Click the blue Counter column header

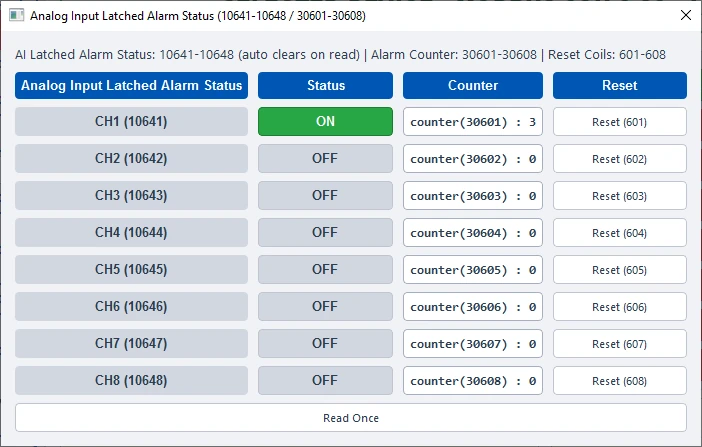click(x=473, y=85)
